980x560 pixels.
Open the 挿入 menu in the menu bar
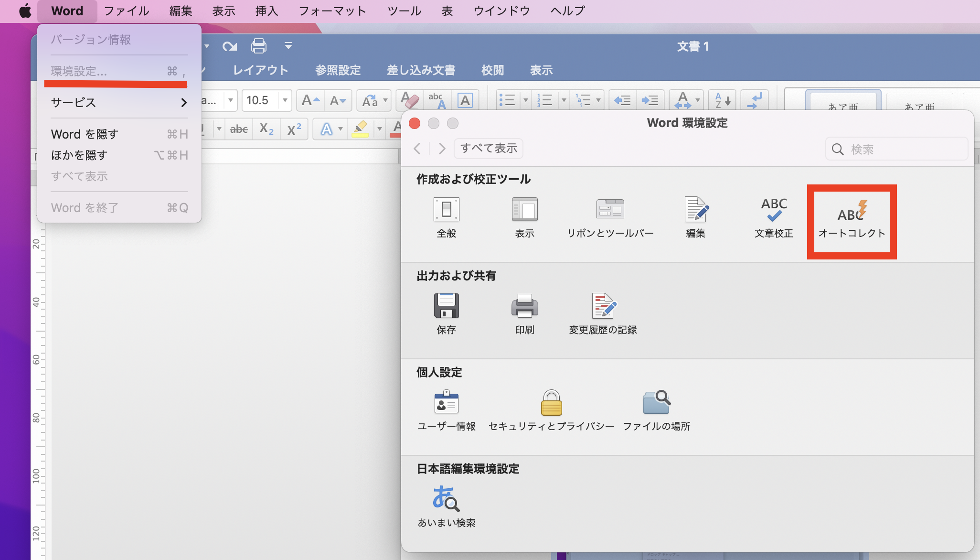click(x=266, y=11)
